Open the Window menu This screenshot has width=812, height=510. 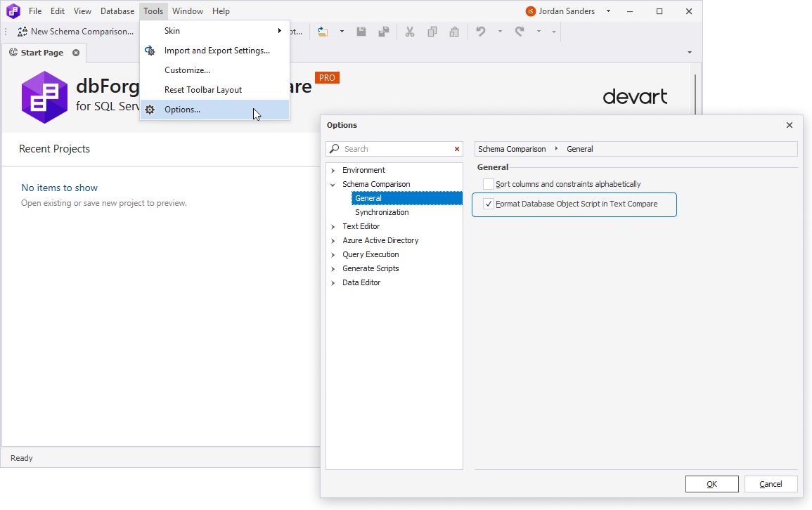coord(188,11)
